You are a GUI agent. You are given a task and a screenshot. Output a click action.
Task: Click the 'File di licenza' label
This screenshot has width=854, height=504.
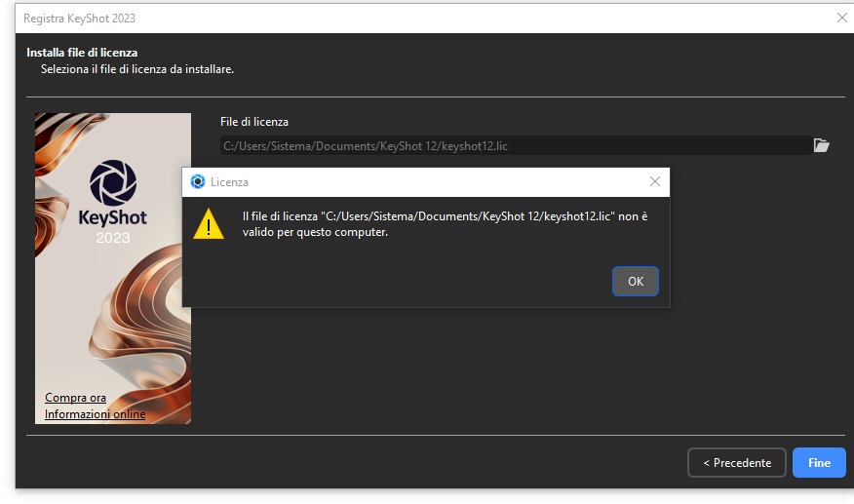tap(254, 122)
